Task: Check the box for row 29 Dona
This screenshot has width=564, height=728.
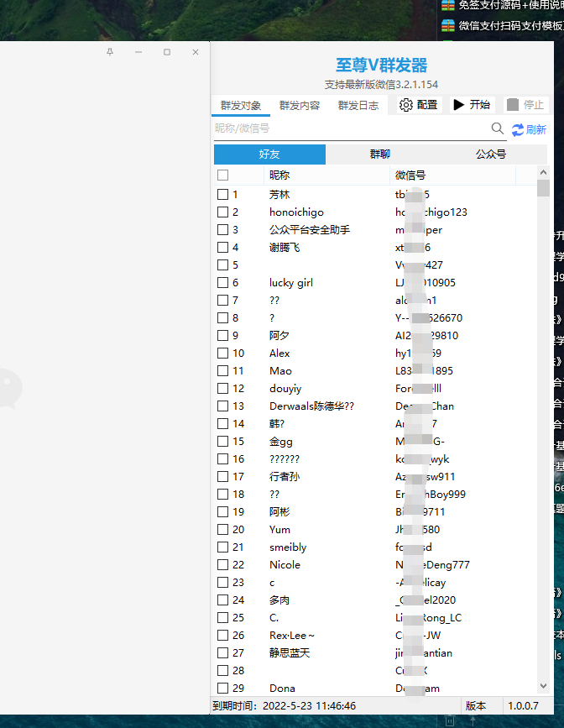Action: (x=222, y=689)
